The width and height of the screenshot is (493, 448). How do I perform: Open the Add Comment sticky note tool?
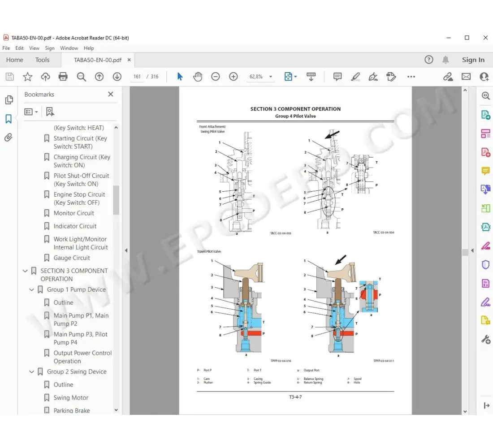point(337,77)
